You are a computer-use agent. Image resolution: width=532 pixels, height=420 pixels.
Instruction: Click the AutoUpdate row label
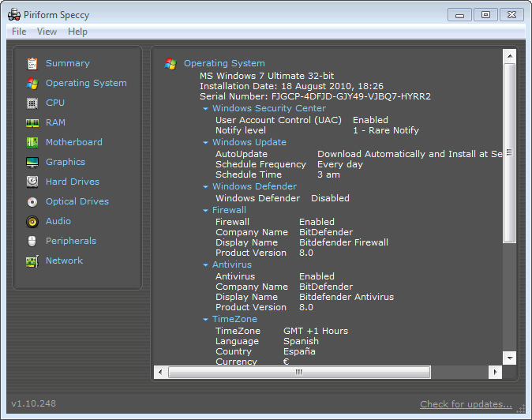point(242,155)
